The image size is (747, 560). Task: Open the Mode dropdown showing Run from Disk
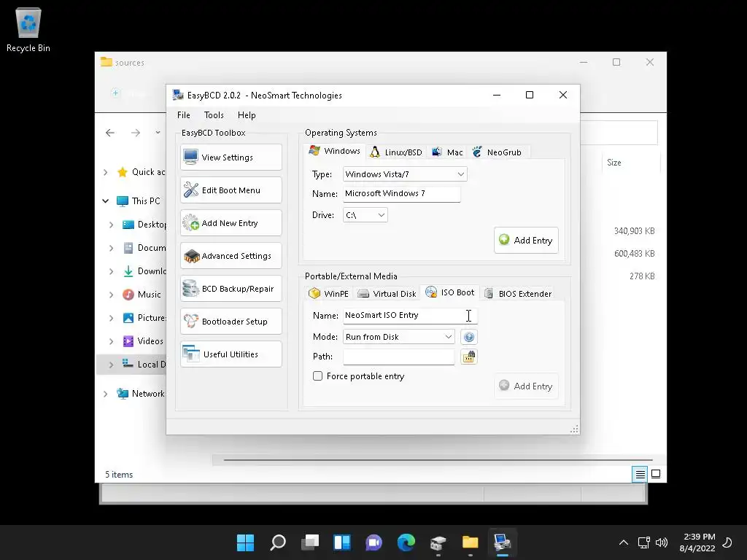click(x=399, y=337)
